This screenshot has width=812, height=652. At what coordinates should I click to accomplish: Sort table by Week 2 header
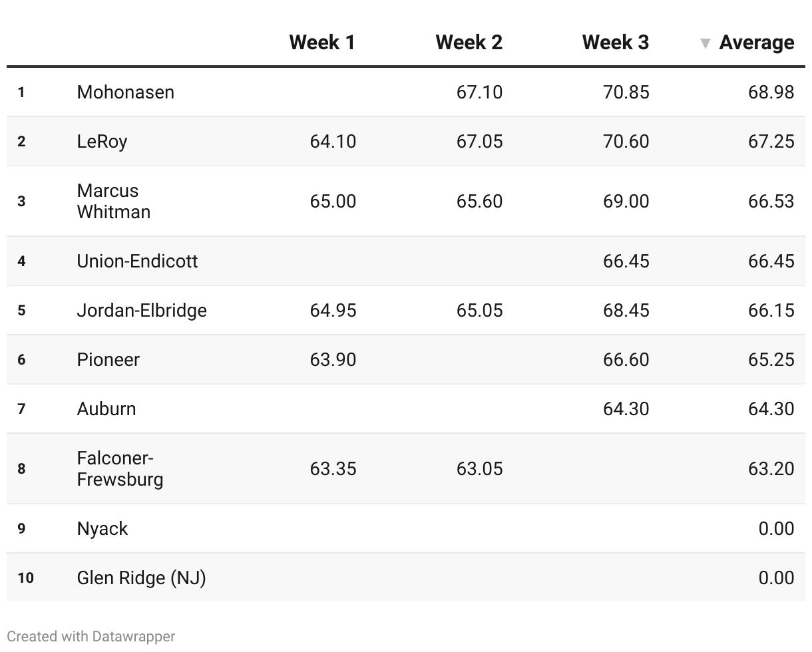tap(469, 43)
